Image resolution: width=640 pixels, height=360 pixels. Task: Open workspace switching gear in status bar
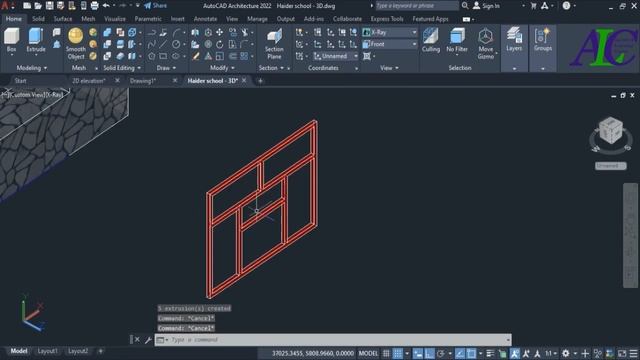point(566,353)
